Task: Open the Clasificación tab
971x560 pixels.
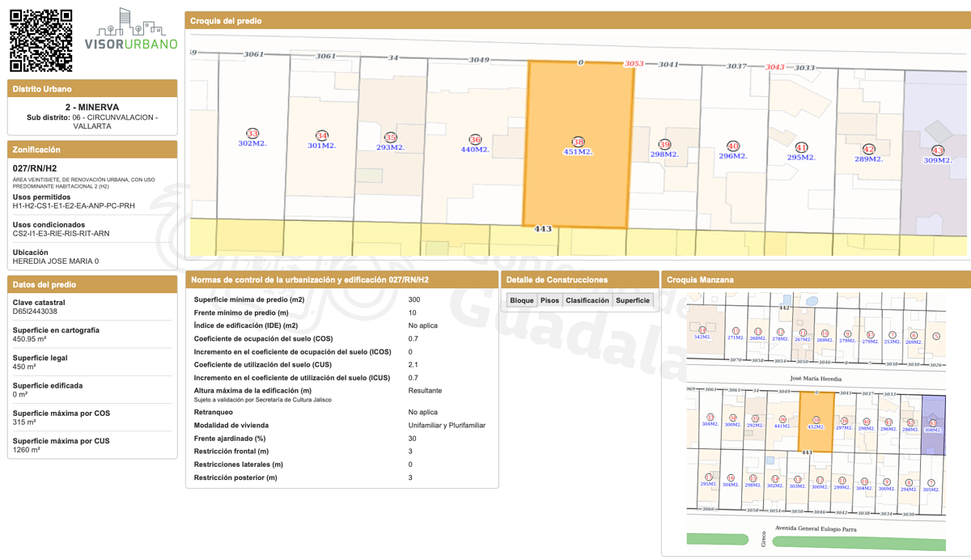Action: pyautogui.click(x=587, y=300)
